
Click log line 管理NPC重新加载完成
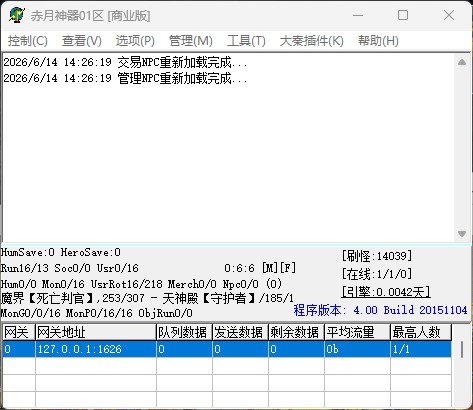coord(125,78)
